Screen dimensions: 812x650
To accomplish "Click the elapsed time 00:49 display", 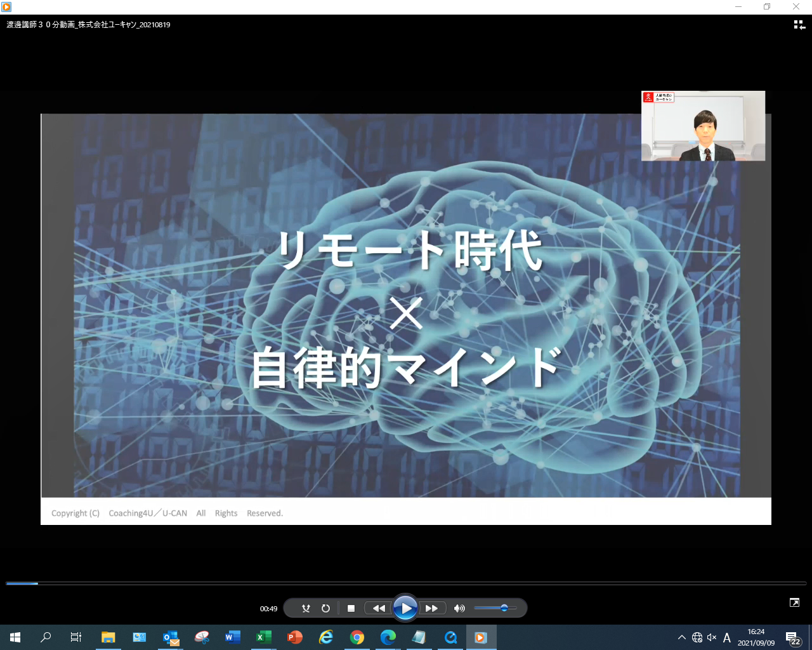I will click(268, 609).
